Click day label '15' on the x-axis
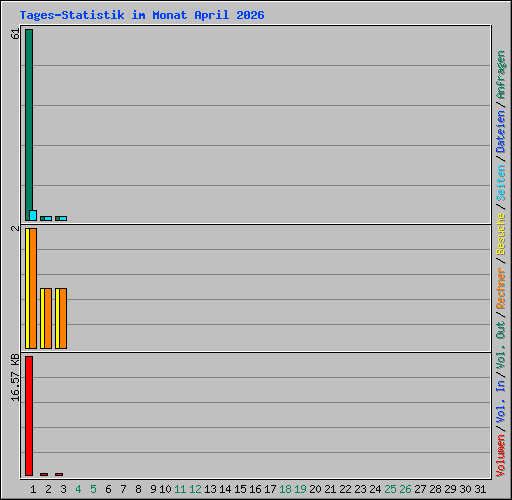The width and height of the screenshot is (512, 500). pyautogui.click(x=240, y=489)
